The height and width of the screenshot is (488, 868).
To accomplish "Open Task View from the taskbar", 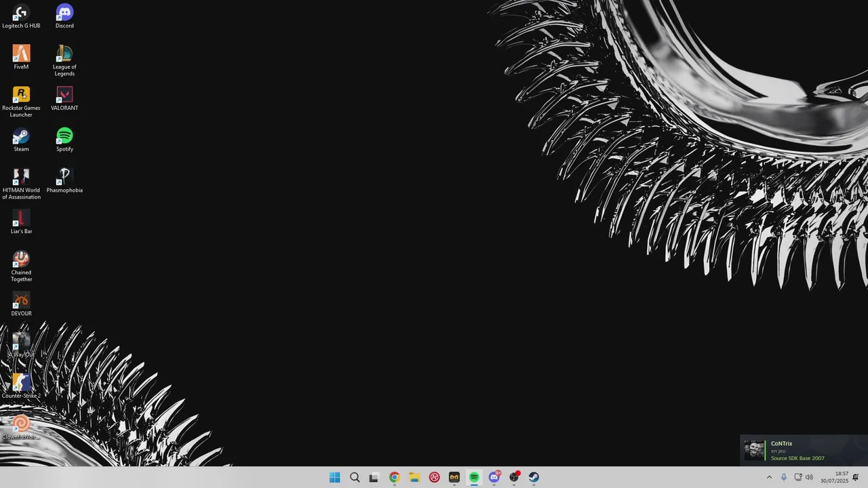I will [374, 477].
